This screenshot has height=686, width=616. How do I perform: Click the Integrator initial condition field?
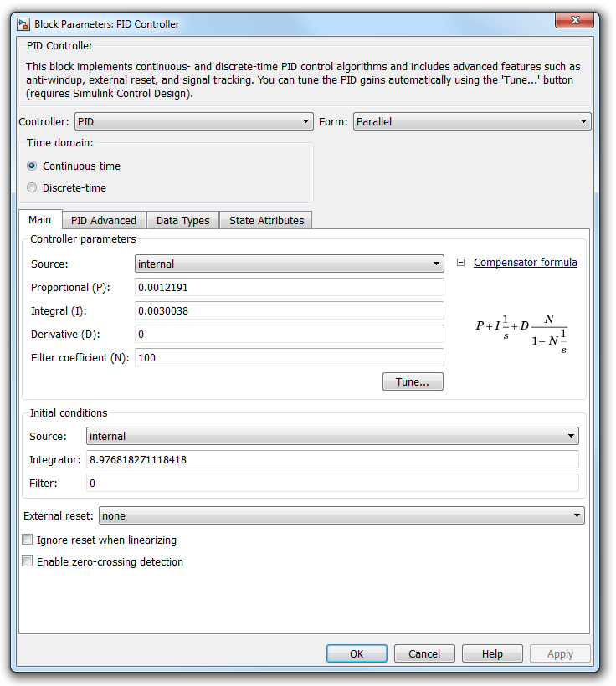coord(332,460)
